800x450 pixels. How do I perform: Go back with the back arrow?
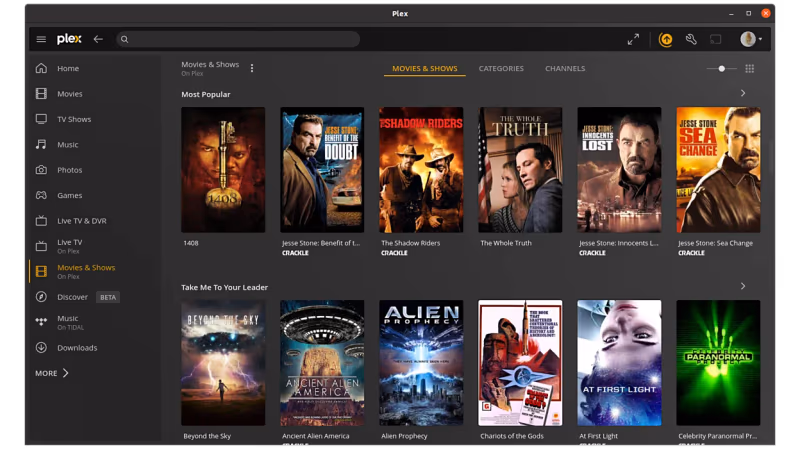pyautogui.click(x=98, y=39)
